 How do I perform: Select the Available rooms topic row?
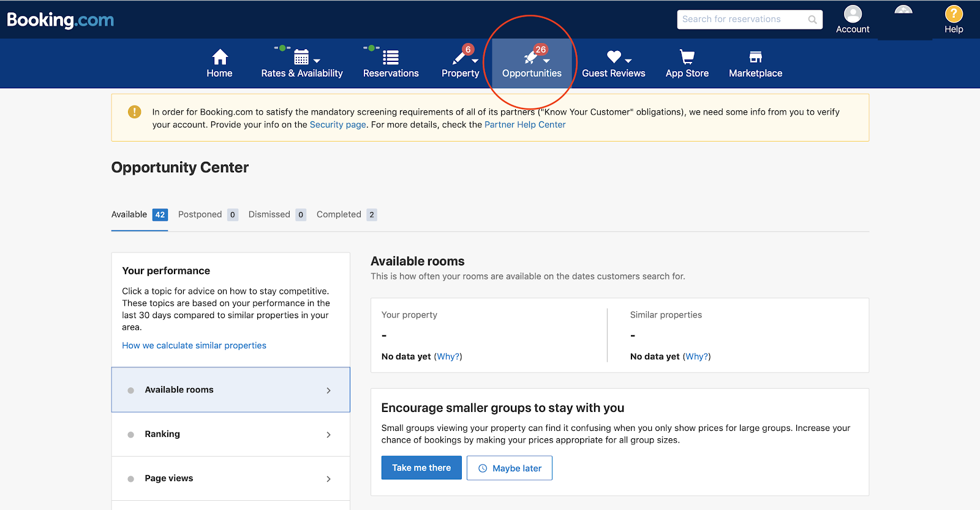click(231, 390)
